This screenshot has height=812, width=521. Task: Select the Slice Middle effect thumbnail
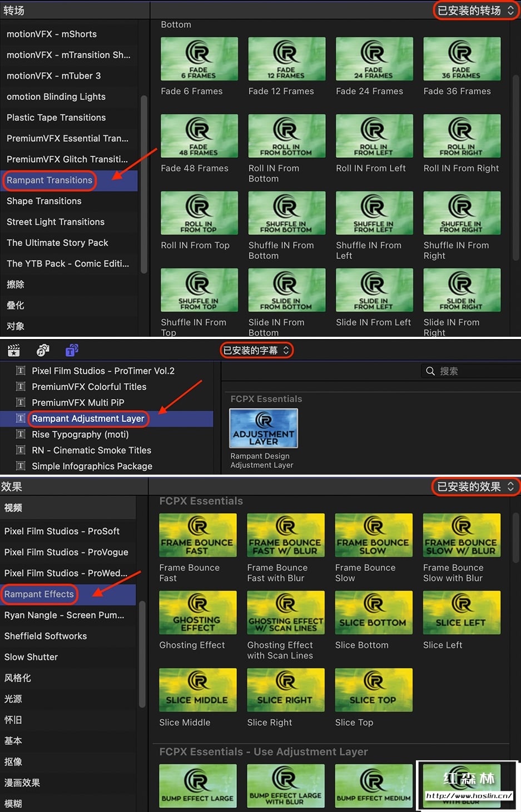(198, 690)
